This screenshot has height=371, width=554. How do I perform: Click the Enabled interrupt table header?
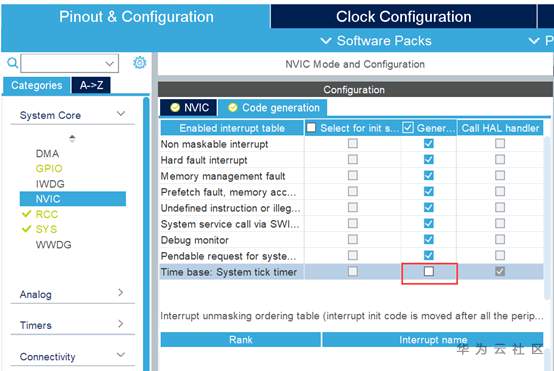[232, 128]
